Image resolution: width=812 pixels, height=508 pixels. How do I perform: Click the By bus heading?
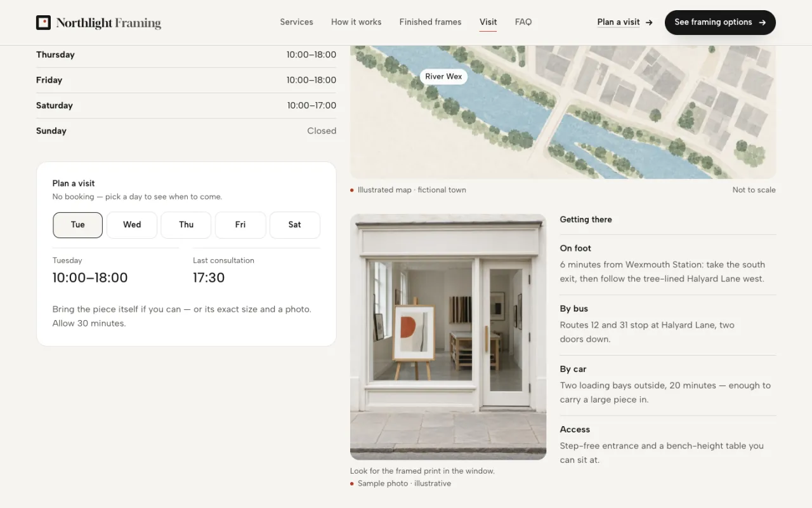[573, 309]
